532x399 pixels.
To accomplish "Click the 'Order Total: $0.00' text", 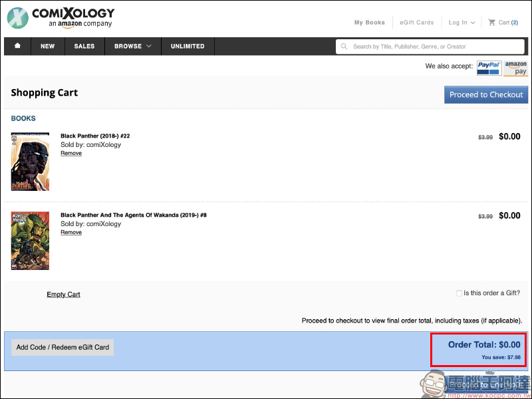I will click(x=484, y=344).
